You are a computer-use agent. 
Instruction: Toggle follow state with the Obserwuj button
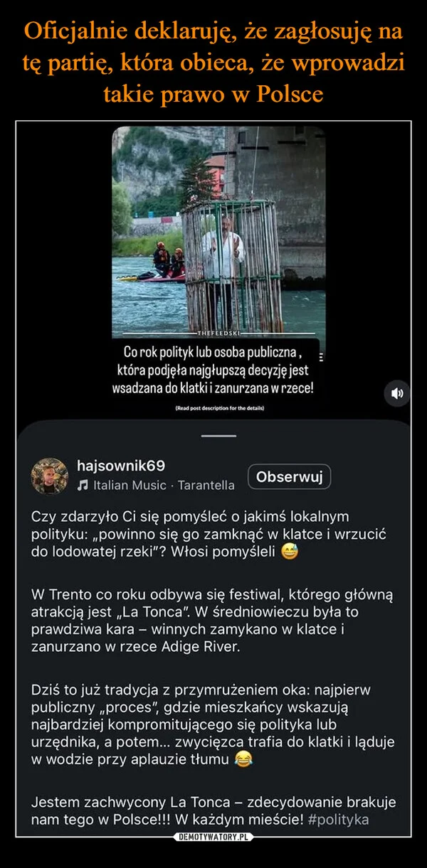coord(288,478)
